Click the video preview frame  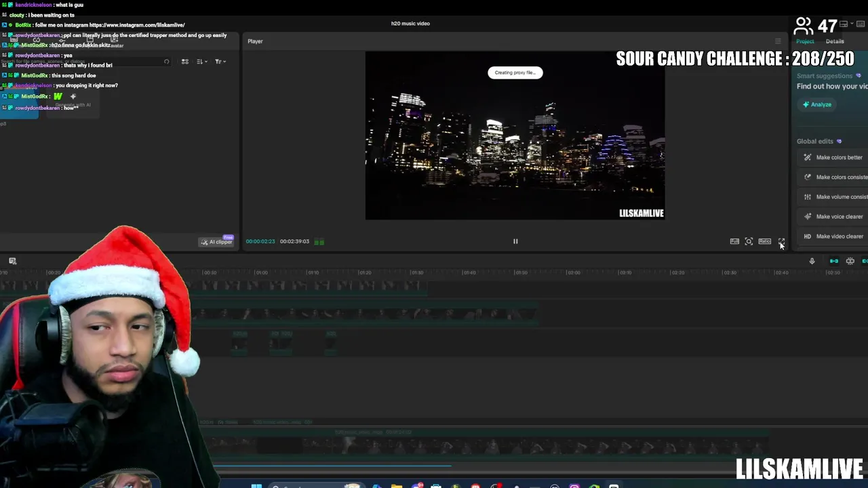[x=515, y=136]
